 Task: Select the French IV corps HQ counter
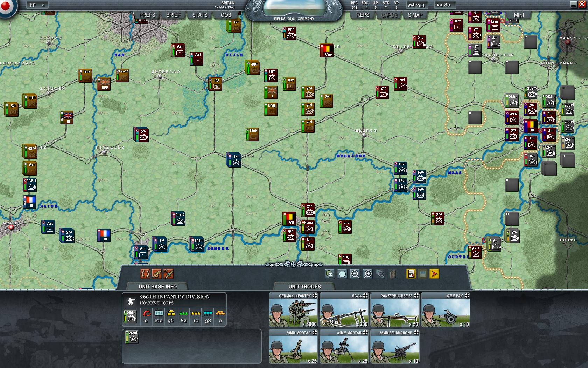(x=104, y=236)
